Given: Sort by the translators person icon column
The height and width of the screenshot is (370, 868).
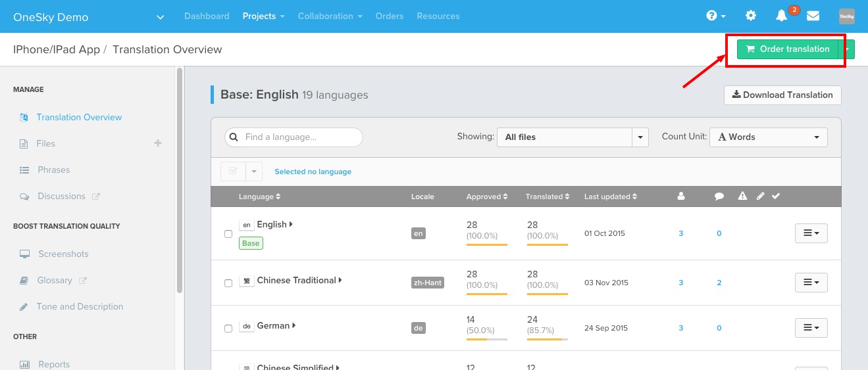Looking at the screenshot, I should tap(681, 196).
